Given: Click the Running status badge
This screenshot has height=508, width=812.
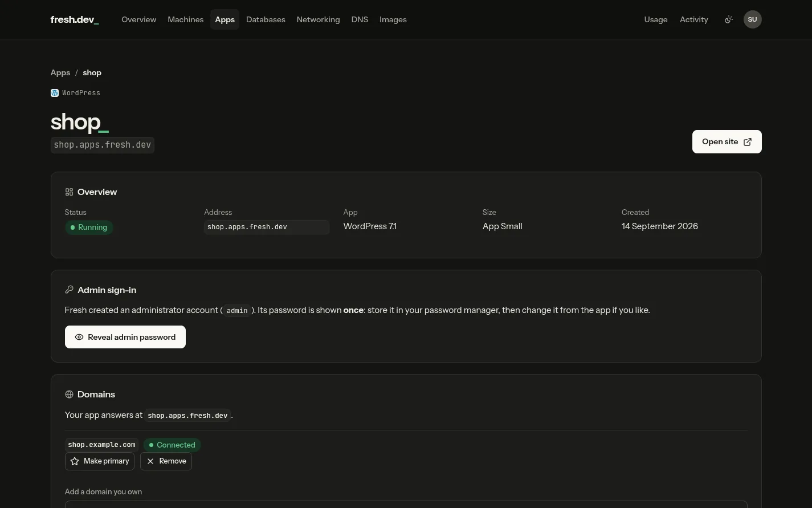Looking at the screenshot, I should (89, 227).
